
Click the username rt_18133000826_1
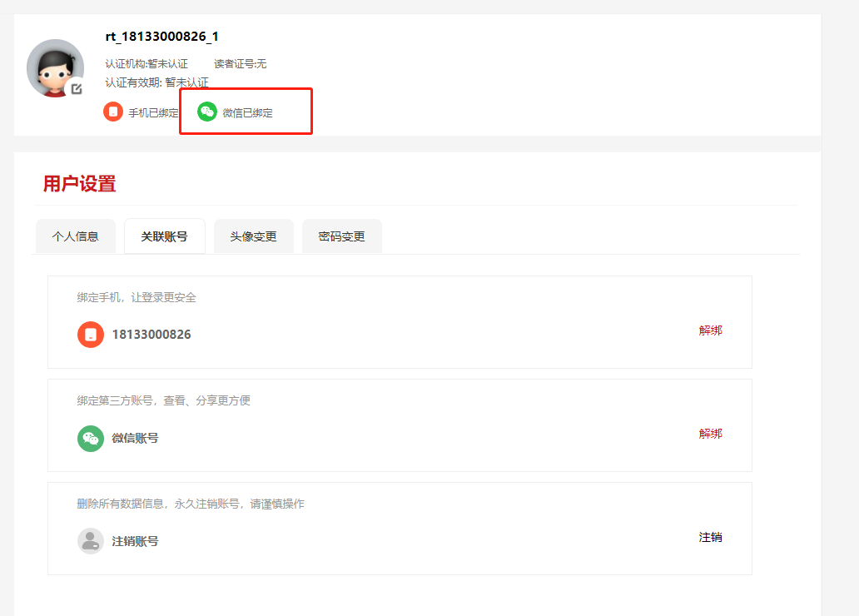[161, 37]
